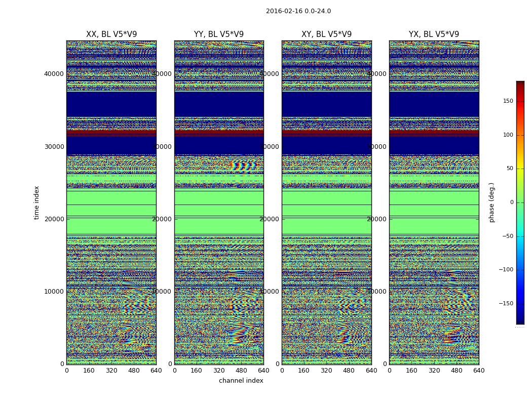This screenshot has width=532, height=405.
Task: Click the phase (deg.) colorbar label
Action: [491, 202]
